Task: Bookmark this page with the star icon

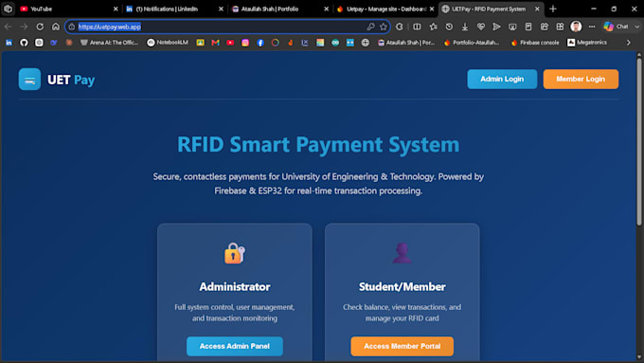Action: tap(384, 27)
